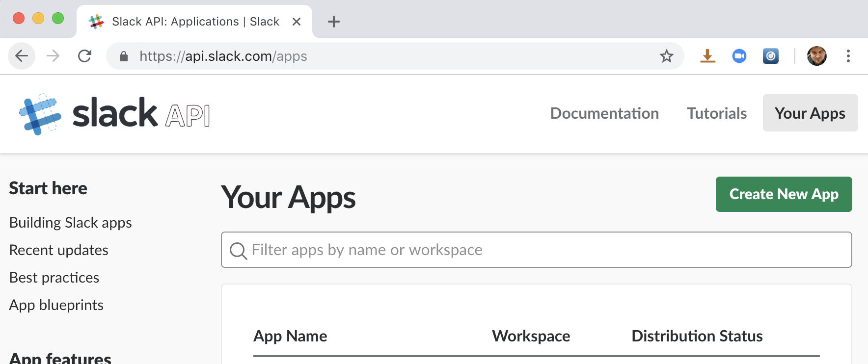
Task: Open the App blueprints link
Action: (x=56, y=305)
